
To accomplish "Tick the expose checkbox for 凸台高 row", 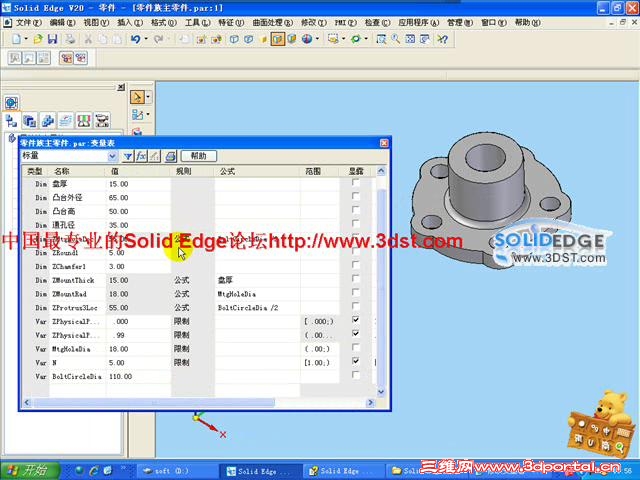I will click(356, 210).
